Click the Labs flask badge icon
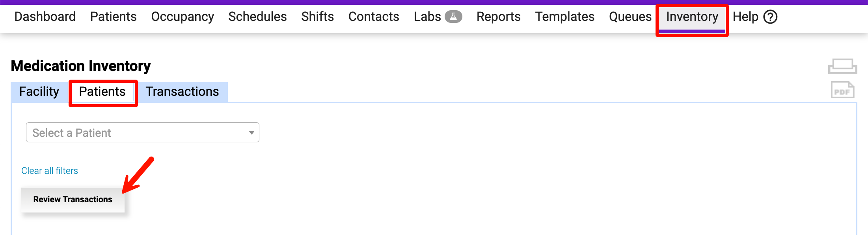The width and height of the screenshot is (868, 235). tap(453, 17)
